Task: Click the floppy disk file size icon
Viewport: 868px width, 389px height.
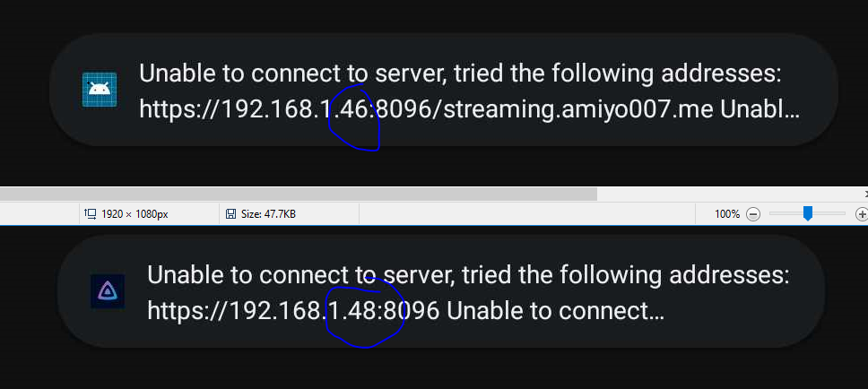Action: pyautogui.click(x=230, y=214)
